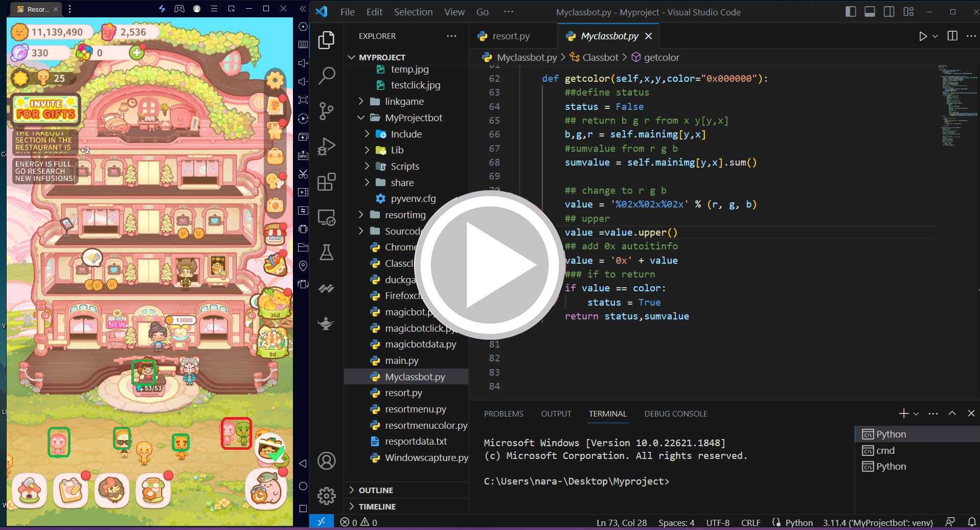Open the Manage gear menu in VS Code
Screen dimensions: 980x530
point(326,495)
